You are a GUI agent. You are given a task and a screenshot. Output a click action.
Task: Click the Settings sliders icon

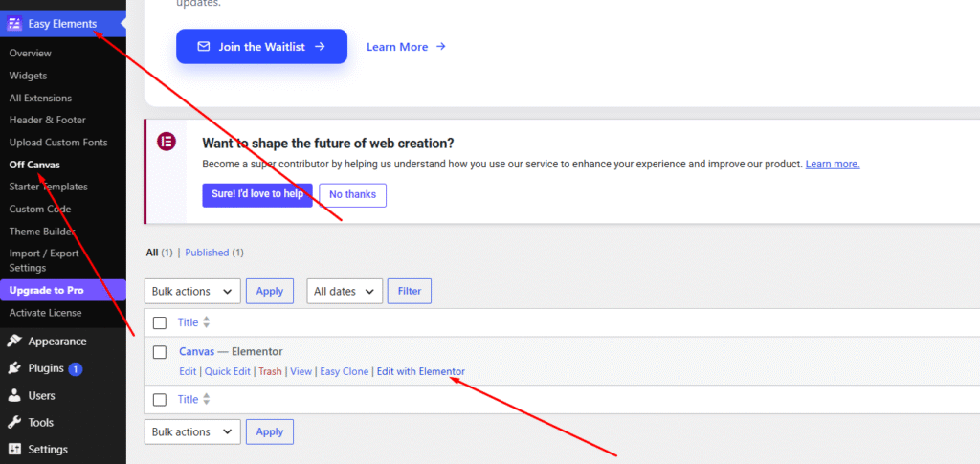tap(14, 449)
